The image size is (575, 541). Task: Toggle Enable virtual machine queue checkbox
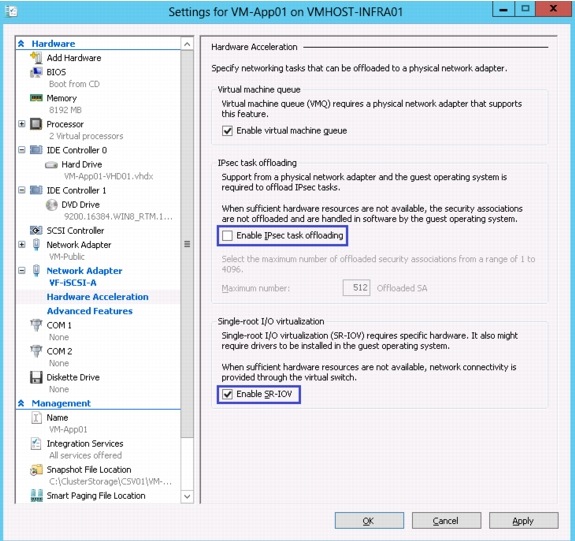[x=227, y=131]
